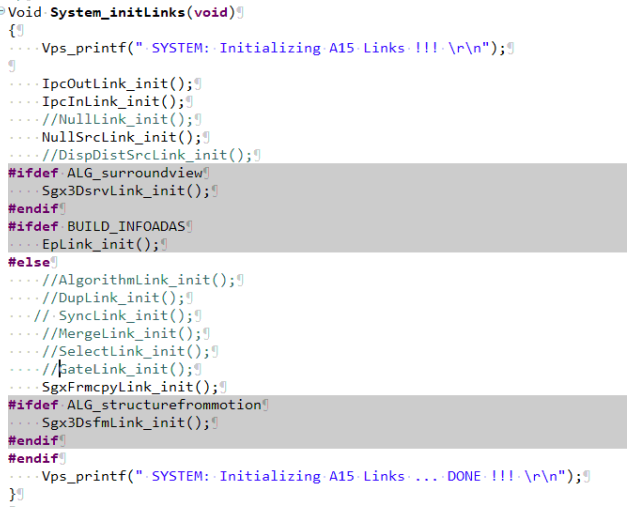Click the commented //MergeLink_init(); line
Viewport: 627px width, 507px height.
[x=122, y=333]
